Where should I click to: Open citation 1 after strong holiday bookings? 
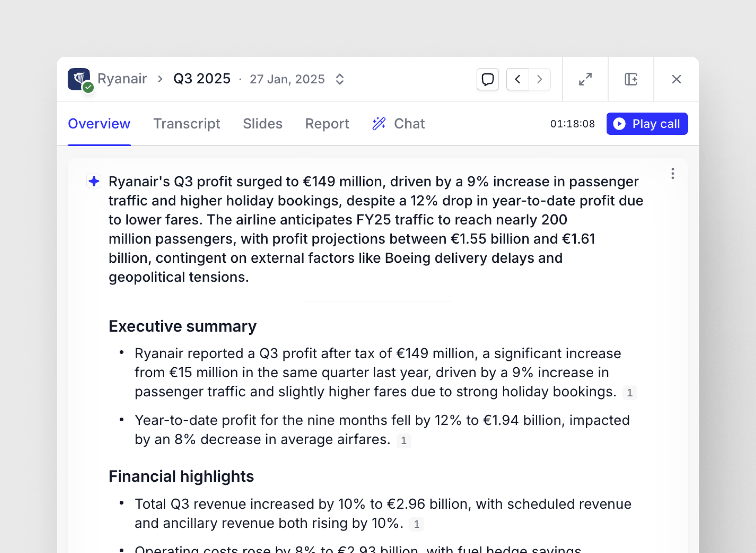click(629, 393)
